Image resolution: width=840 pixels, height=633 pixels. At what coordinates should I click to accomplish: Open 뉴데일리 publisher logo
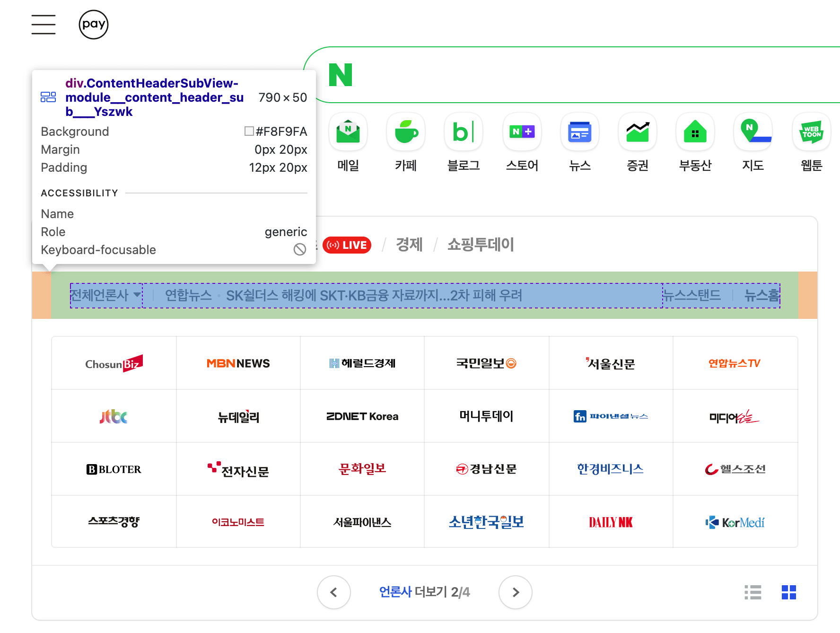pos(238,416)
